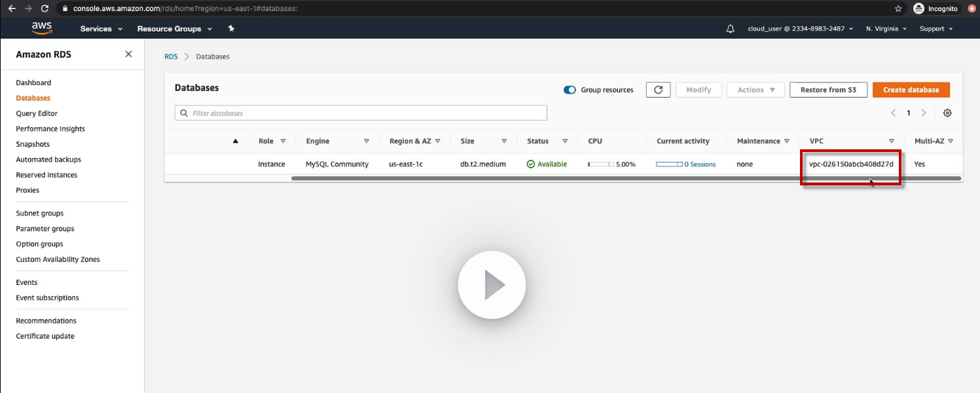This screenshot has width=980, height=393.
Task: Open Automated backups
Action: (x=48, y=160)
